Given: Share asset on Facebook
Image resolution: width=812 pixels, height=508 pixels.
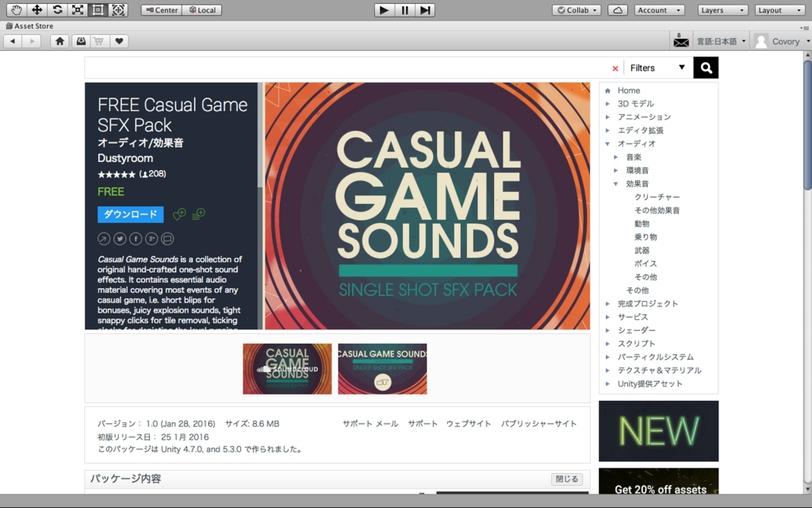Looking at the screenshot, I should point(135,238).
